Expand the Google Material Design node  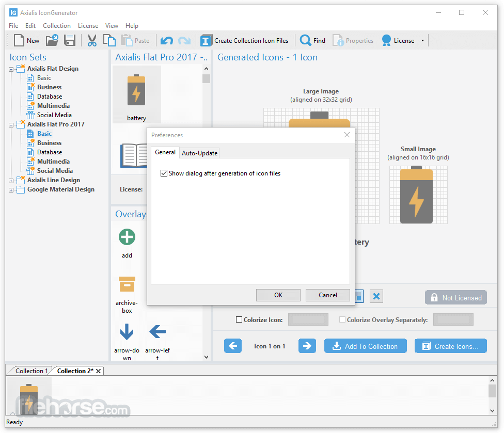(x=11, y=190)
